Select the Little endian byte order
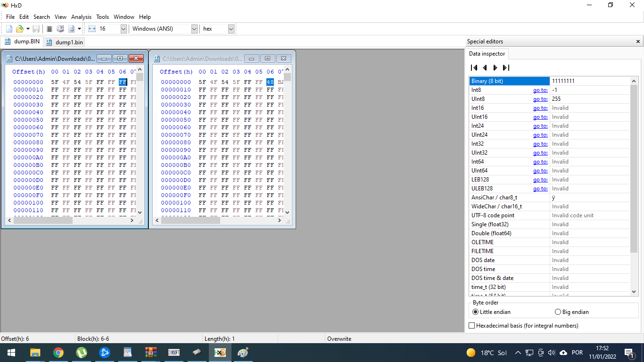Viewport: 644px width, 362px height. 475,312
